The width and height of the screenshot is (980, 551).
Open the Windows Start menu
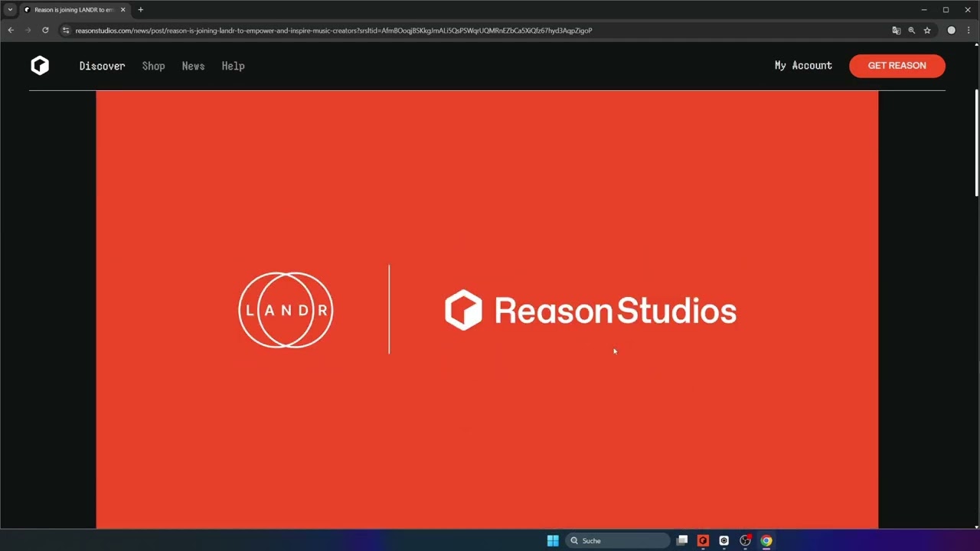pos(553,540)
